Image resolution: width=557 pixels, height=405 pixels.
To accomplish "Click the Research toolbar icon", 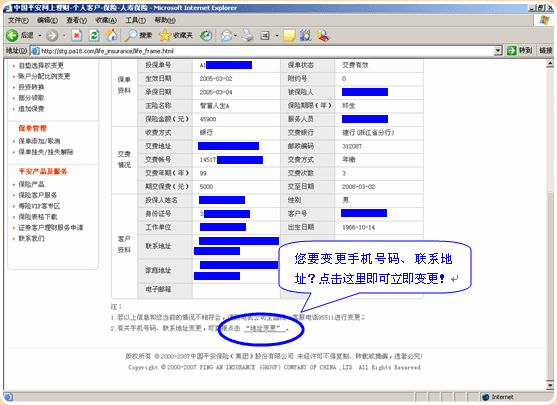I will coord(306,35).
